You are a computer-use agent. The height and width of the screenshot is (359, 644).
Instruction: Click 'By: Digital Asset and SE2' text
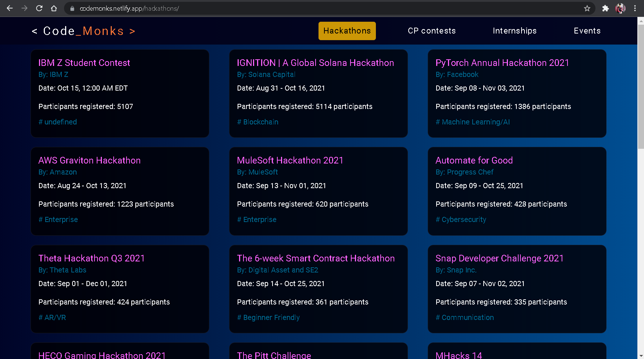278,270
